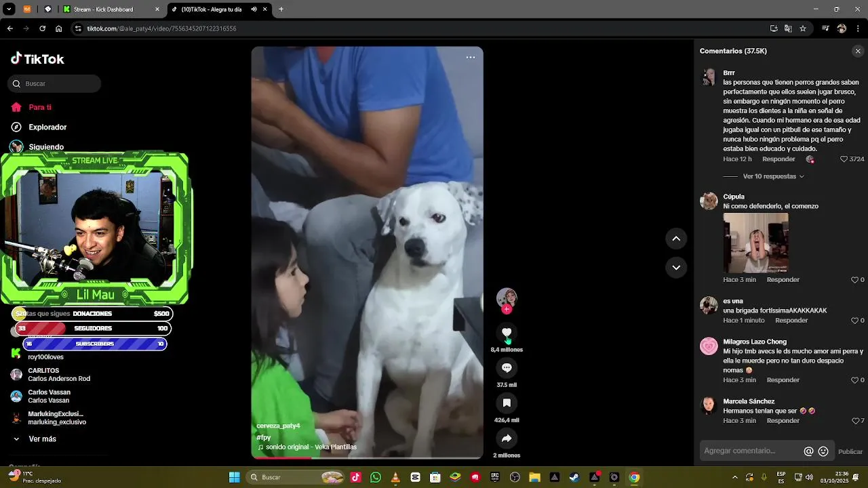Open the Chrome tab search dropdown
The width and height of the screenshot is (868, 488).
coord(9,9)
